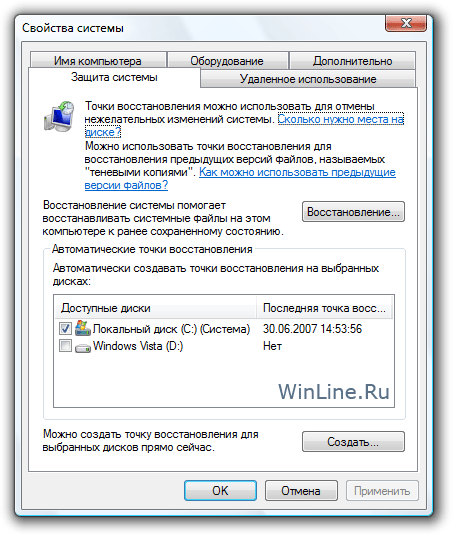Click the Нет value for drive D:
The width and height of the screenshot is (453, 535).
pyautogui.click(x=272, y=346)
